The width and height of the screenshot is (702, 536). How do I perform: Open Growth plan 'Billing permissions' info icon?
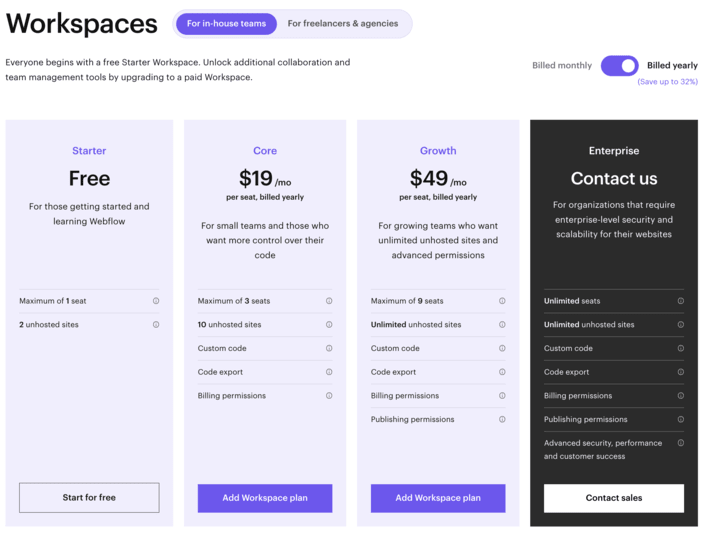pos(502,396)
